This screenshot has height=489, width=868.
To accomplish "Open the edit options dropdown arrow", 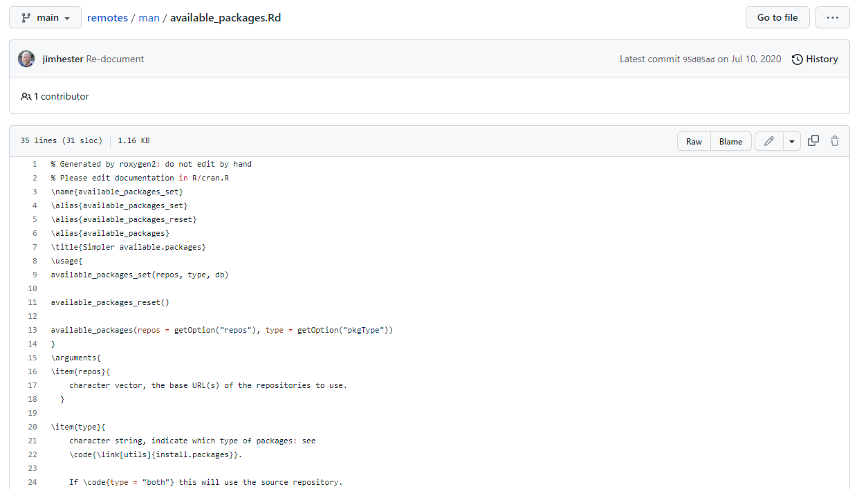I will point(791,141).
